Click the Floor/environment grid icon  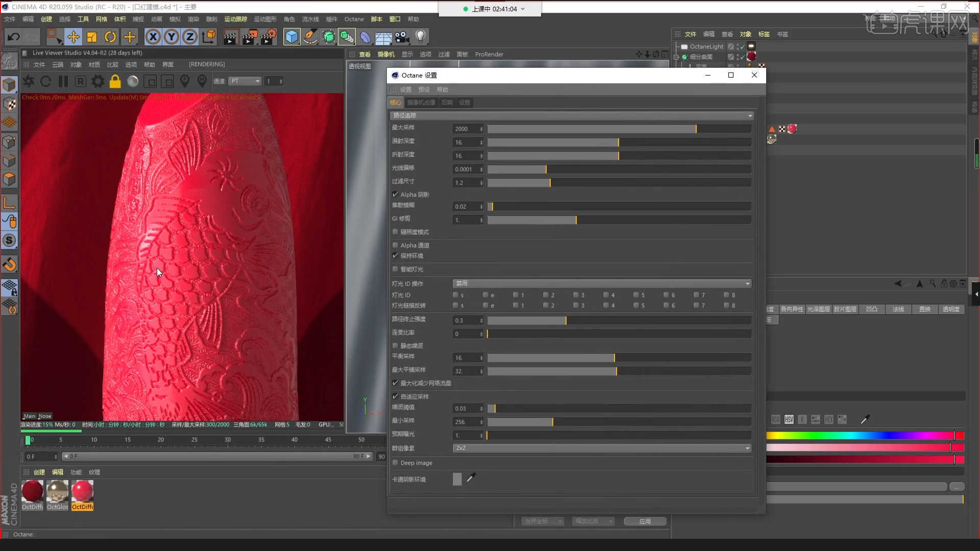click(383, 37)
